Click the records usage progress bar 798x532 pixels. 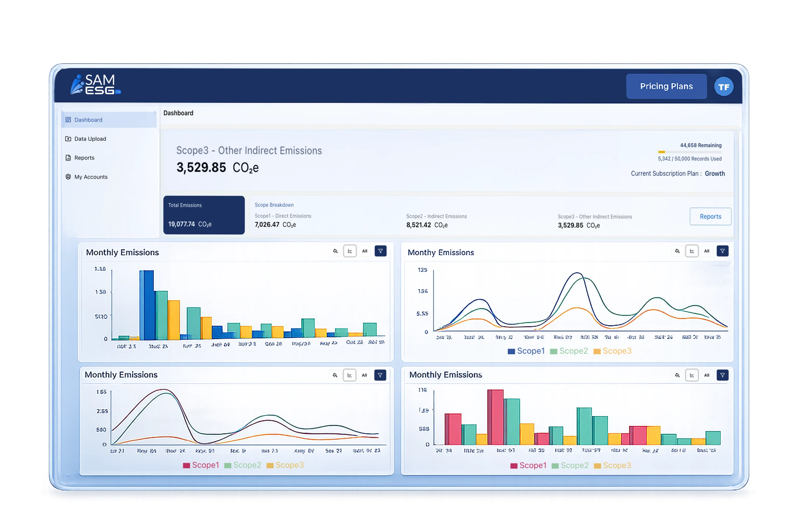point(691,152)
